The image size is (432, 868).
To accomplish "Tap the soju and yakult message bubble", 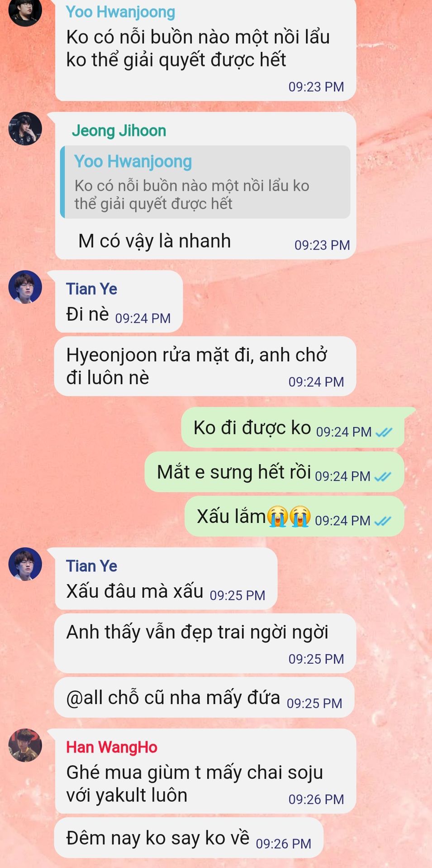I will click(205, 771).
